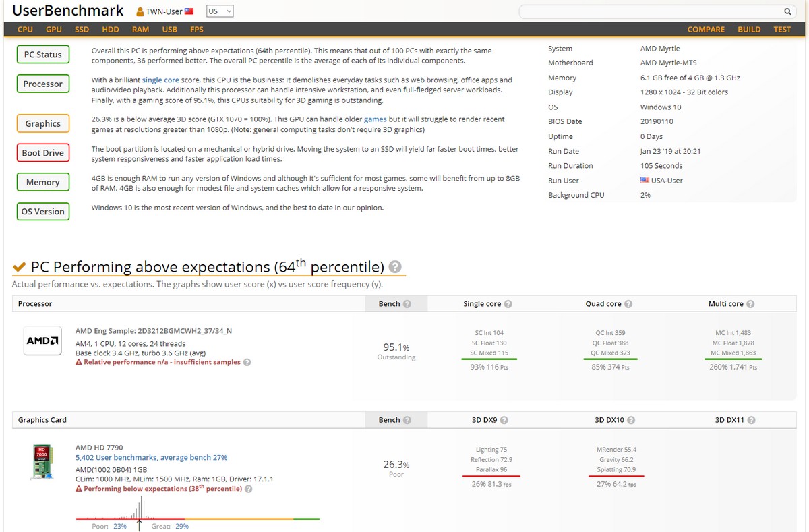Follow the 'single core' link
Image resolution: width=809 pixels, height=532 pixels.
(160, 80)
